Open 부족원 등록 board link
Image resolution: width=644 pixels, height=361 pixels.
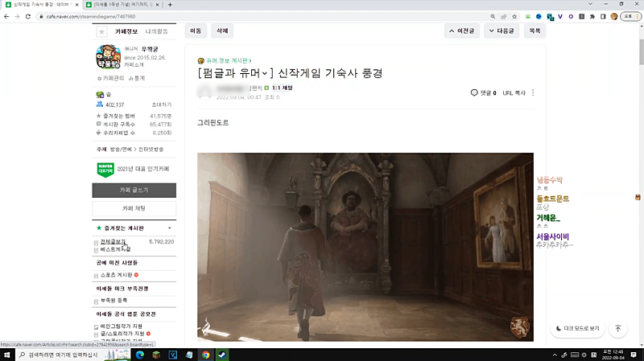click(114, 301)
